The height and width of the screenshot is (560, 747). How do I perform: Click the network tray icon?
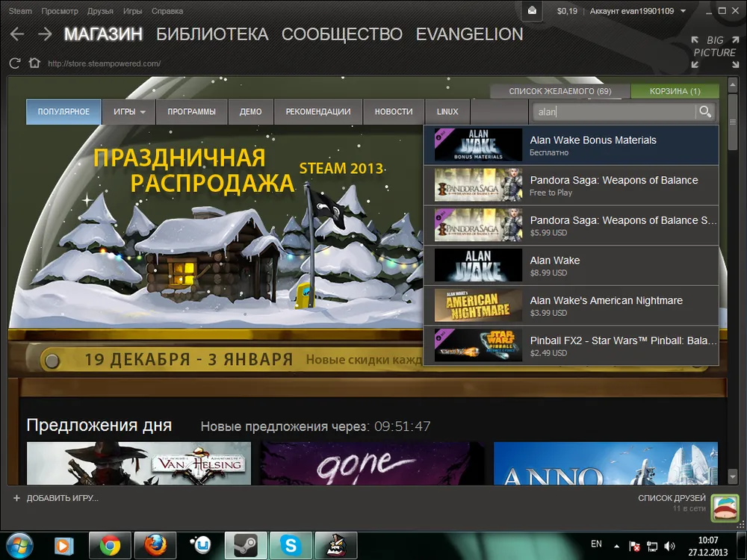652,547
